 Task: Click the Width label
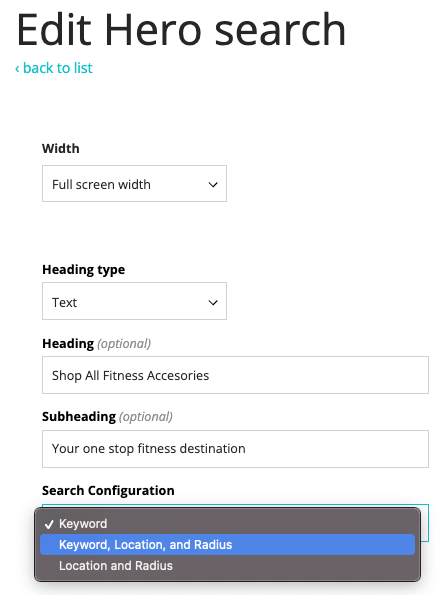(x=61, y=148)
